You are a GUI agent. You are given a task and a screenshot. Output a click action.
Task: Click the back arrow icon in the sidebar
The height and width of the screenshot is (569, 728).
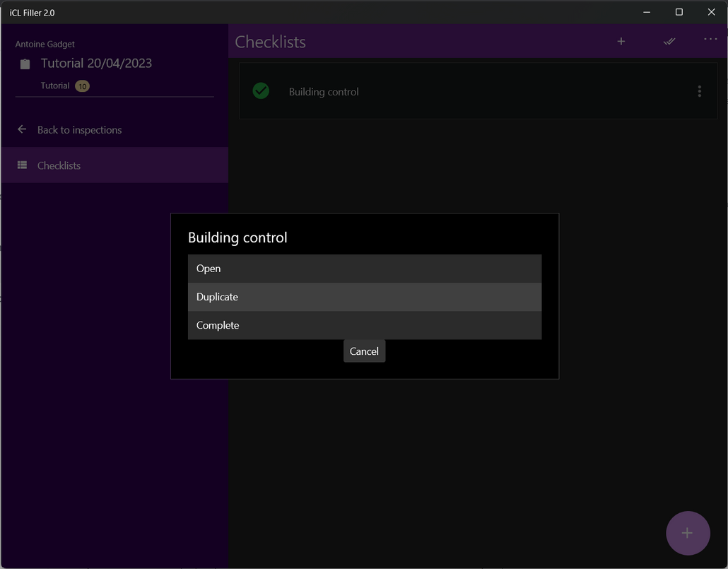click(x=22, y=129)
